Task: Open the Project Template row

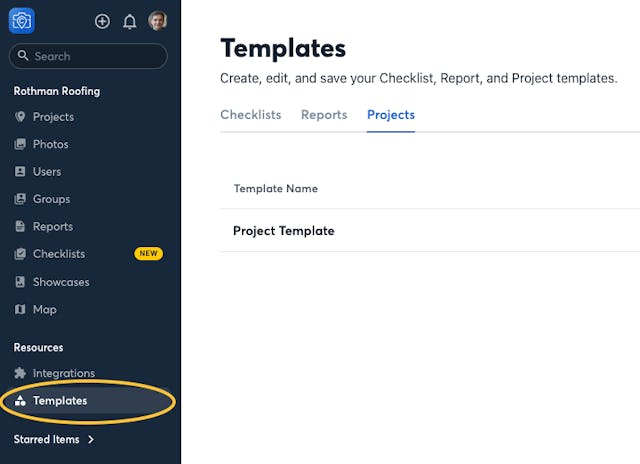Action: [x=284, y=231]
